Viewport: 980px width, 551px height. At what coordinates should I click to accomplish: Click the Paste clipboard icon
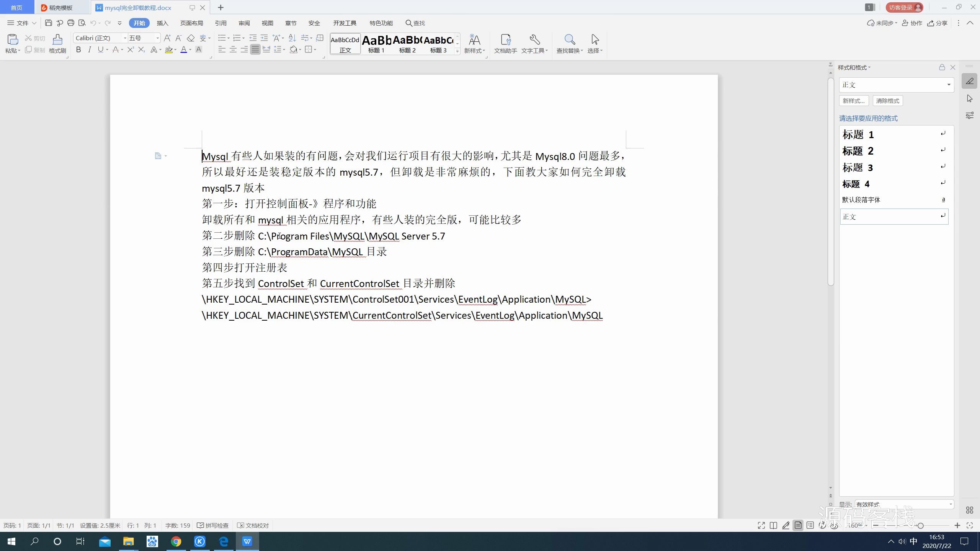(x=12, y=40)
